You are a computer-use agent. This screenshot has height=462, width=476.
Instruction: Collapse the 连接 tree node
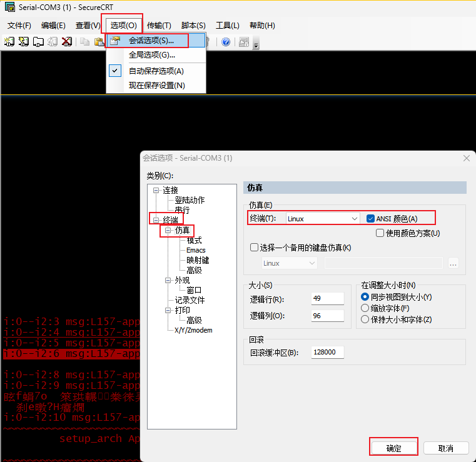156,191
